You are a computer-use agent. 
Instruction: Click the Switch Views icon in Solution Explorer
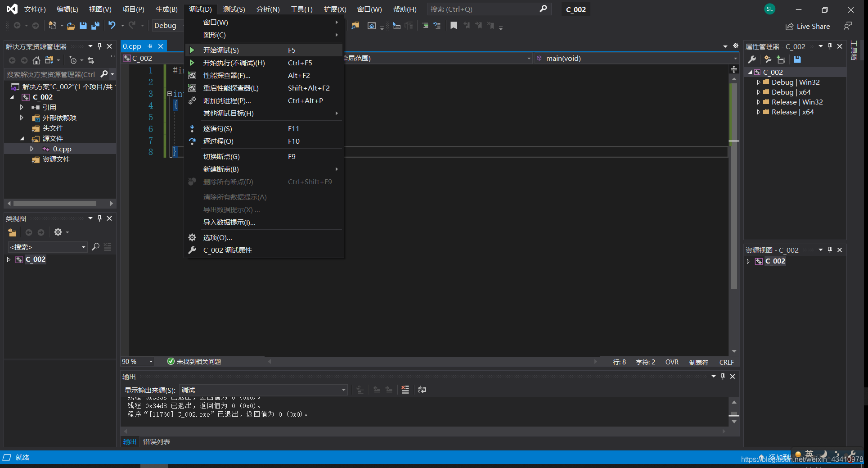point(49,60)
